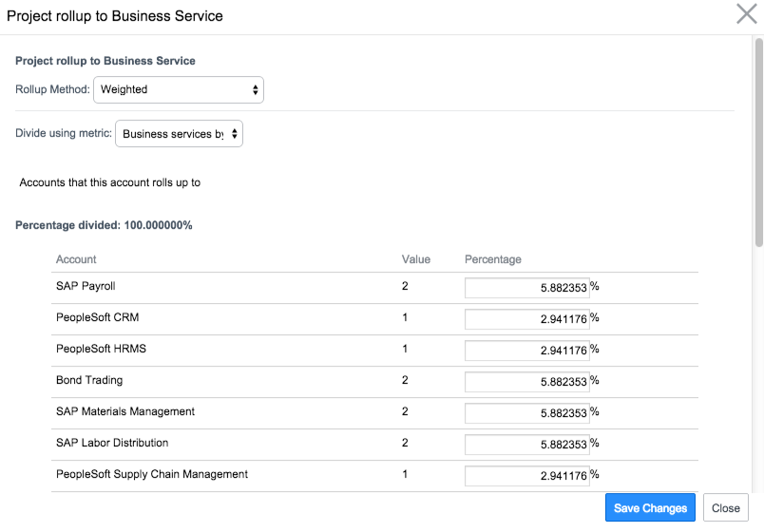Close the dialog with the X icon
Image resolution: width=764 pixels, height=532 pixels.
[x=747, y=14]
